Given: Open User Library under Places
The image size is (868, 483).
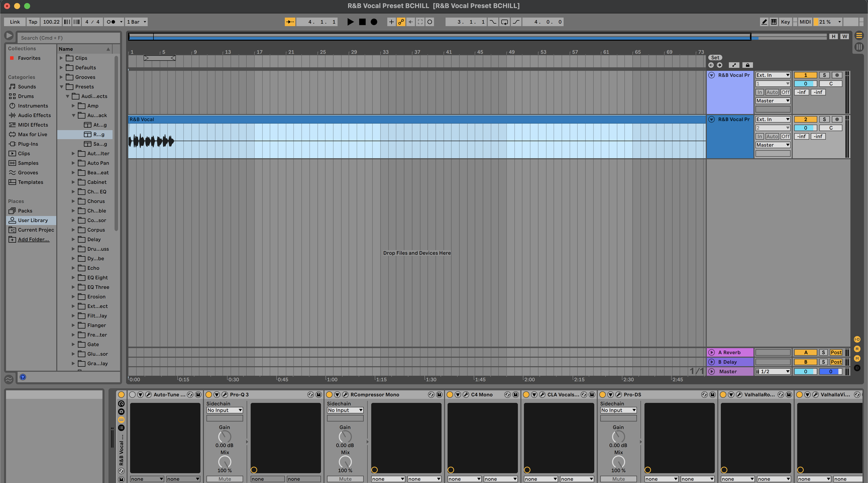Looking at the screenshot, I should (33, 220).
